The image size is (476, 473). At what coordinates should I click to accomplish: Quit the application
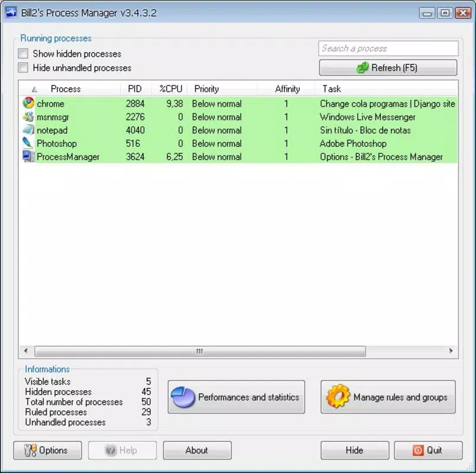point(428,450)
